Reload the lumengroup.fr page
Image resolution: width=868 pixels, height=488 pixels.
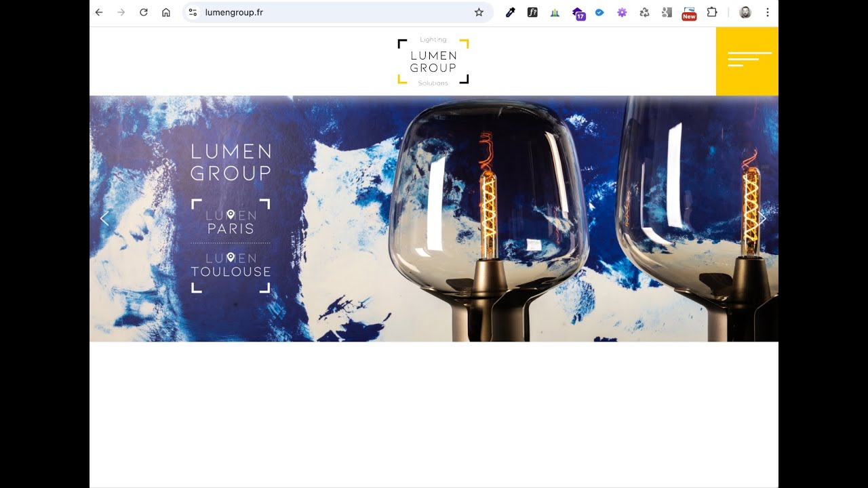click(x=144, y=12)
